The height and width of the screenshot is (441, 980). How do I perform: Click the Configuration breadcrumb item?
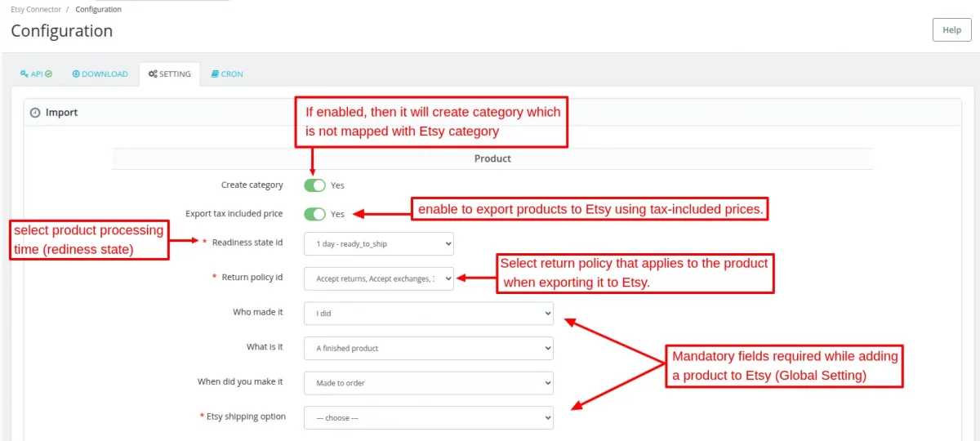(x=98, y=10)
